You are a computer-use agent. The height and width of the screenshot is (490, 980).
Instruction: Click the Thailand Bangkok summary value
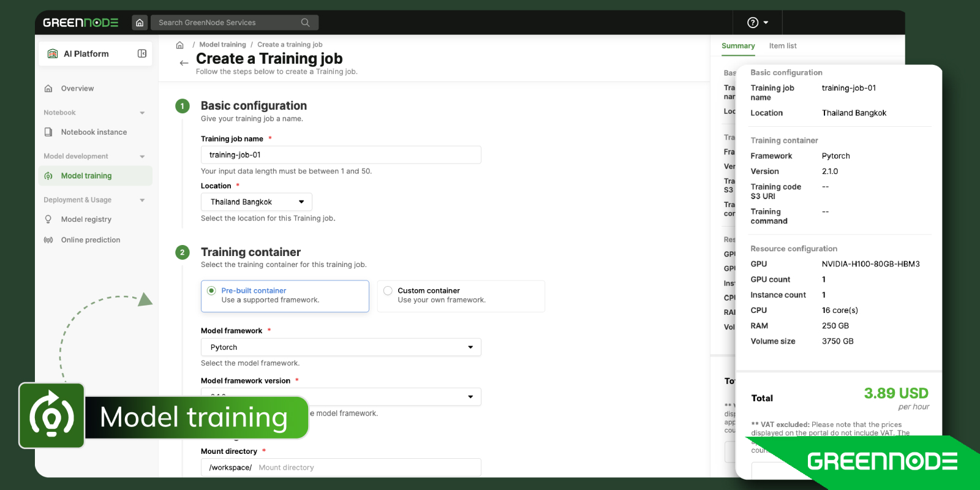point(854,113)
